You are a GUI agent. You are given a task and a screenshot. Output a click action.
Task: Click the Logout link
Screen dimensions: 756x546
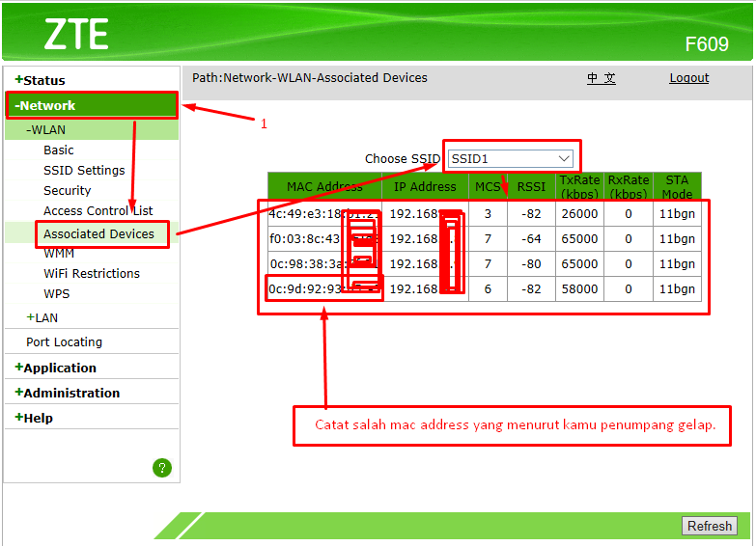689,77
